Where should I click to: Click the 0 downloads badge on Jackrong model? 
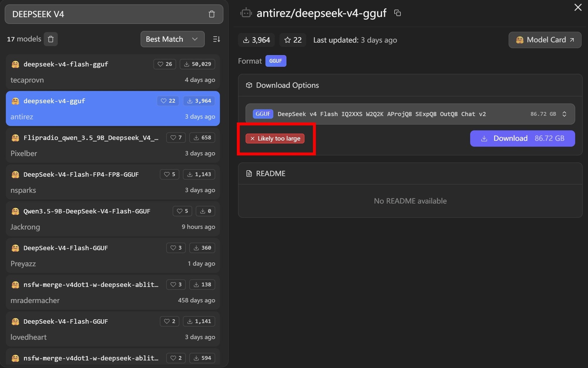coord(206,211)
